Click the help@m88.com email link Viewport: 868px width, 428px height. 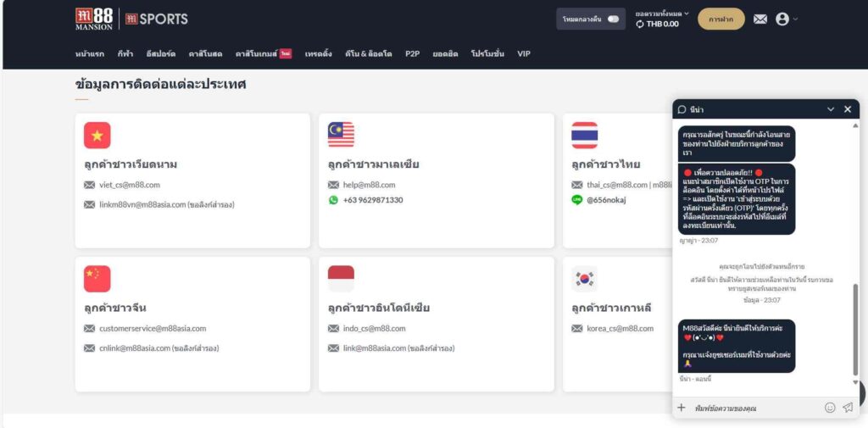tap(370, 185)
